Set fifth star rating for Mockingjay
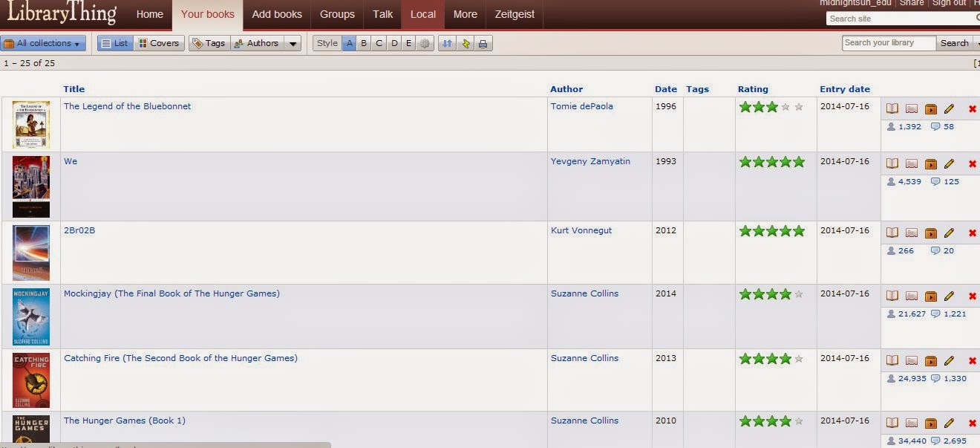The width and height of the screenshot is (980, 448). [x=799, y=294]
